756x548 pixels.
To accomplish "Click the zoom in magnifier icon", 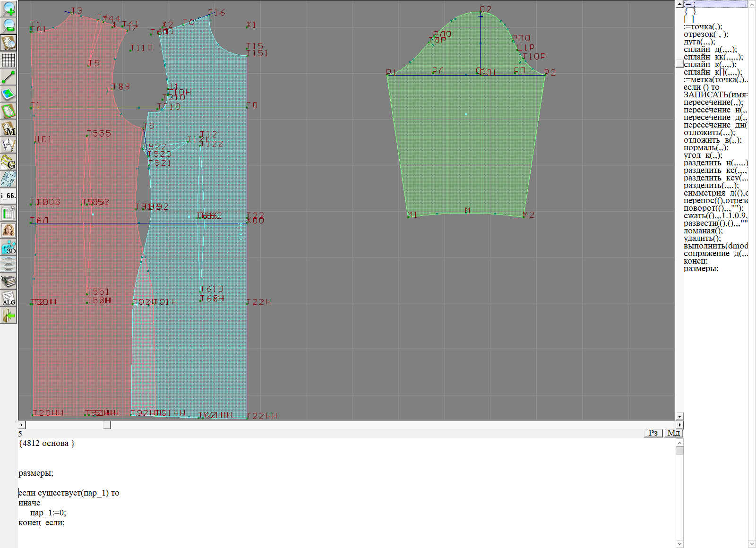I will pyautogui.click(x=9, y=9).
